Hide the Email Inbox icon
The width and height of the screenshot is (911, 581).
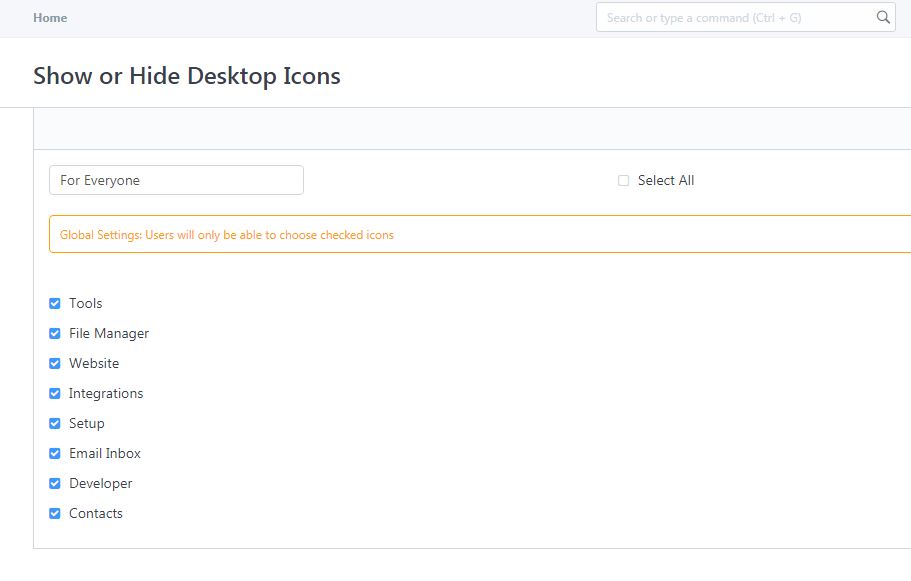click(x=55, y=454)
